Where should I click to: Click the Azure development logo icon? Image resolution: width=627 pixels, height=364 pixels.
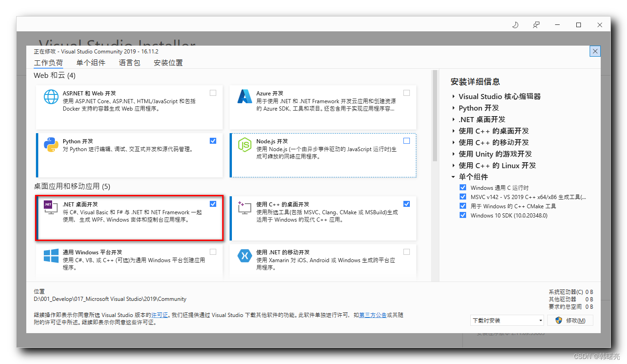pos(245,96)
